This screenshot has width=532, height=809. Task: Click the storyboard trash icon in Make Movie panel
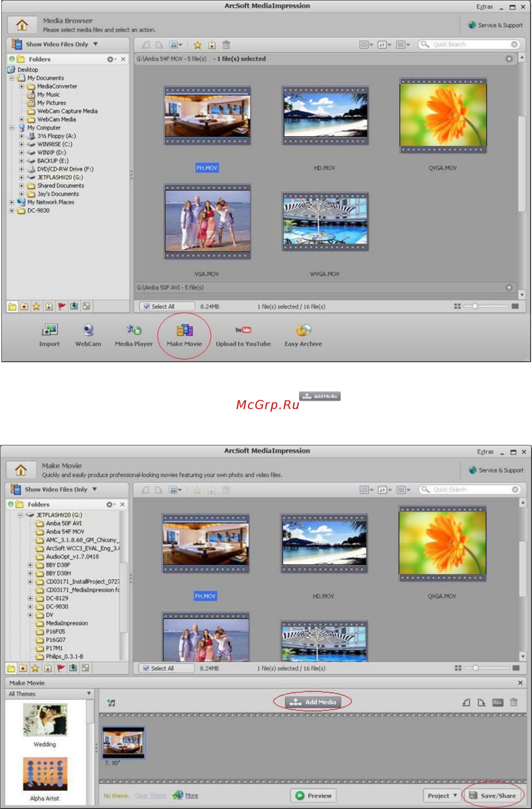click(514, 702)
